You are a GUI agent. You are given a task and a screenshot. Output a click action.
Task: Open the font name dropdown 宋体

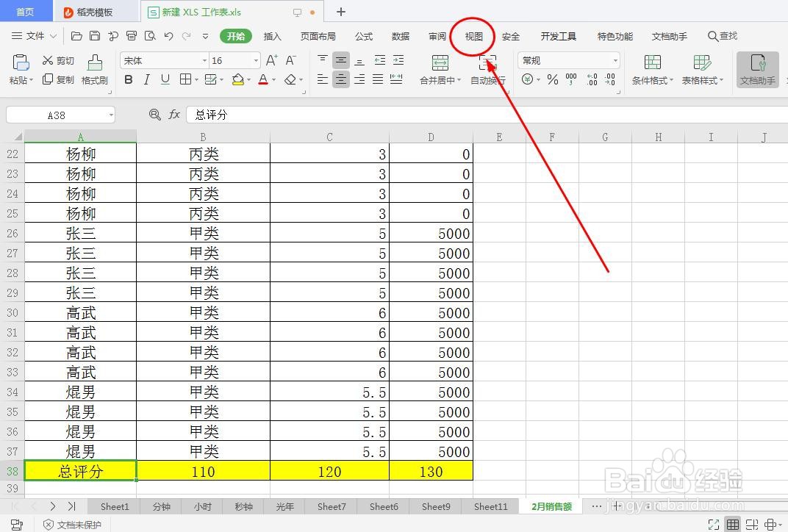pyautogui.click(x=204, y=61)
